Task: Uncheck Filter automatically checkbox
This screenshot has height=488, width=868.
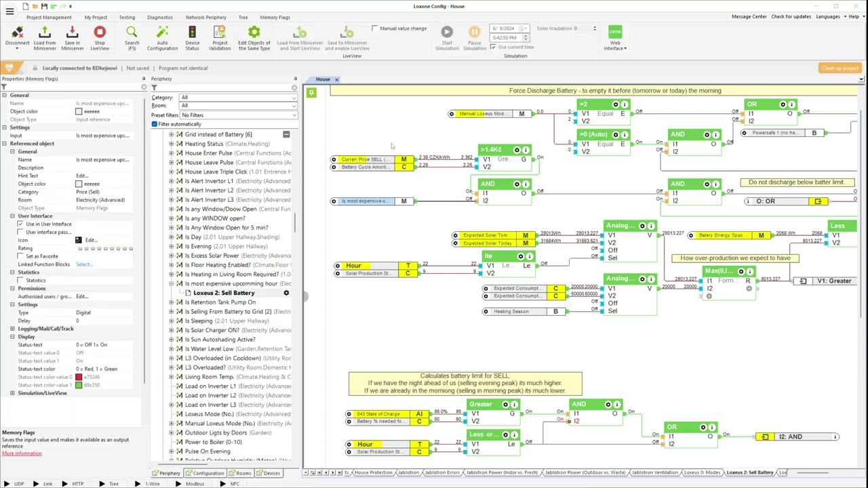Action: [x=155, y=124]
